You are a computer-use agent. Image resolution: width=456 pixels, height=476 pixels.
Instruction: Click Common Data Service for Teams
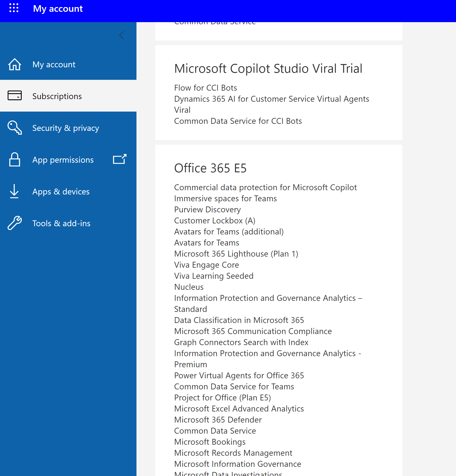234,386
